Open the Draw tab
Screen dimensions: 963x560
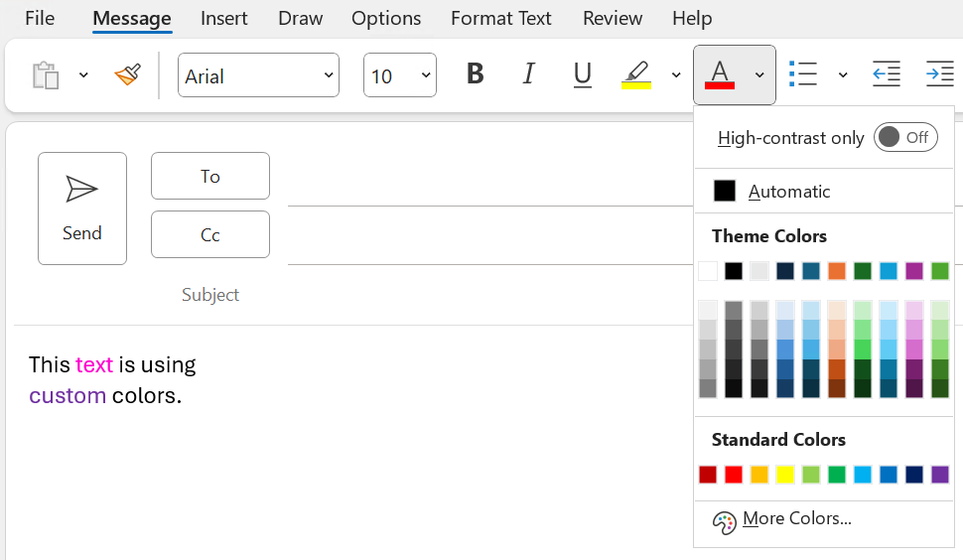[301, 19]
